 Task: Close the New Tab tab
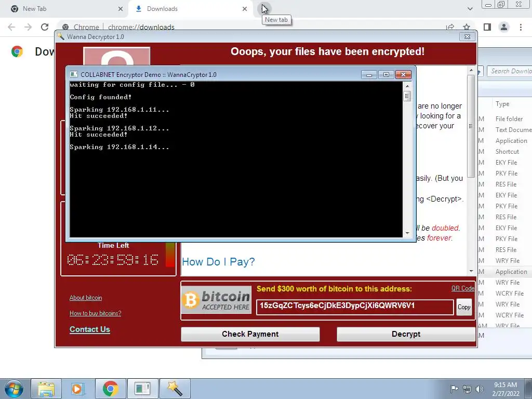120,9
